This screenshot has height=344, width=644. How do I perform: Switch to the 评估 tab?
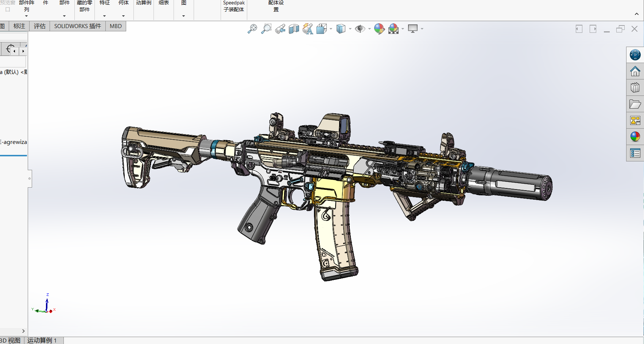(40, 26)
